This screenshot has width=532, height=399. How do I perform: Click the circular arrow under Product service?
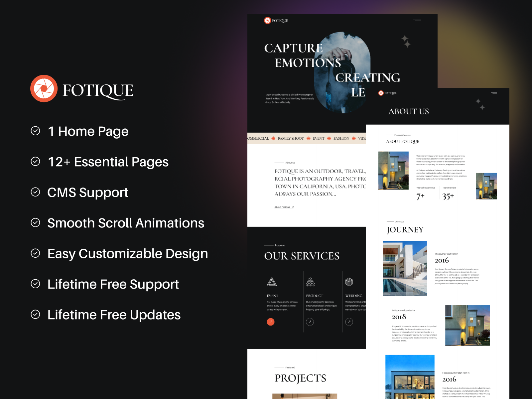(x=310, y=322)
